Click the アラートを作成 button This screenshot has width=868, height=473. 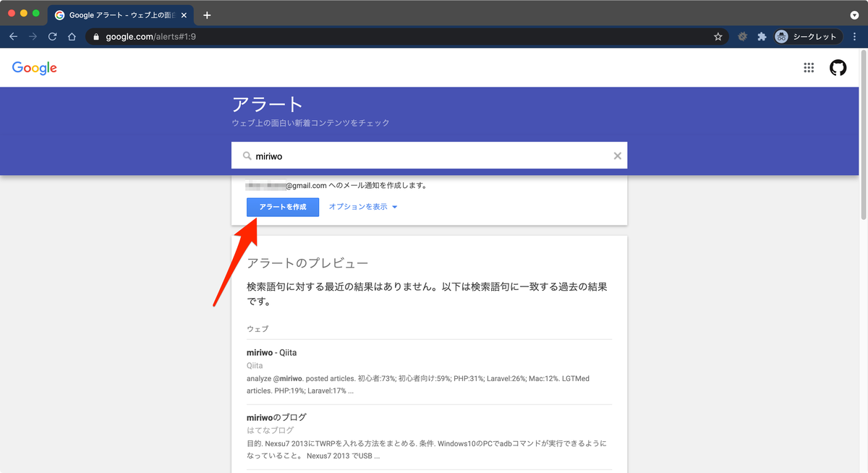(x=283, y=207)
